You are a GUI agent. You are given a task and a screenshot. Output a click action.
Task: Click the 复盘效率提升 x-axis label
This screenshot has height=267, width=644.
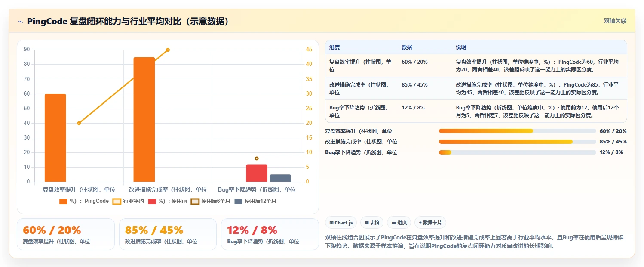[x=79, y=189]
